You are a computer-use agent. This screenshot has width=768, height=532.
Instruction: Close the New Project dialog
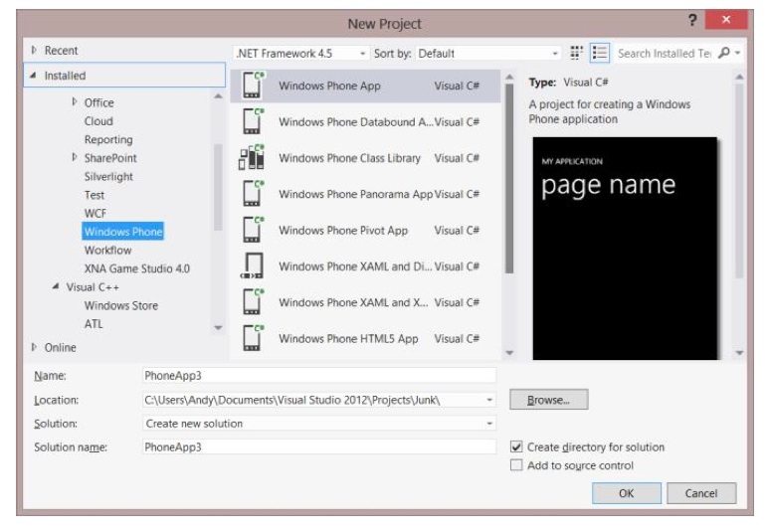[726, 20]
